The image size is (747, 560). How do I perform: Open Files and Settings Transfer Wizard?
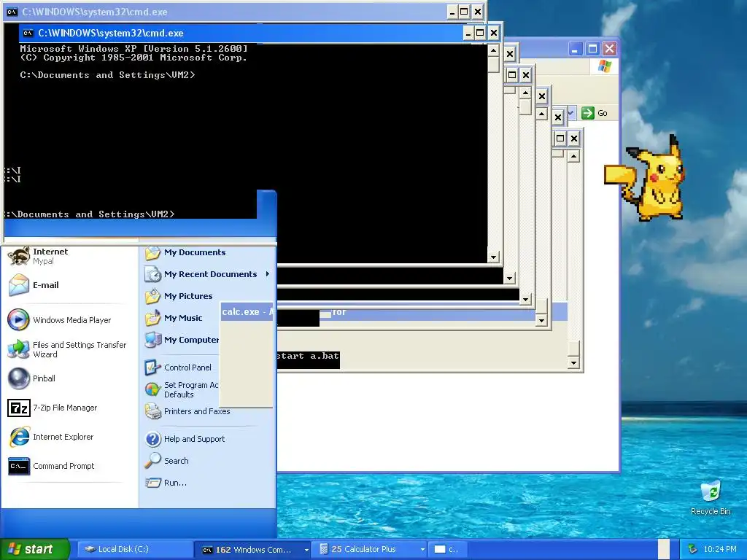pyautogui.click(x=67, y=349)
